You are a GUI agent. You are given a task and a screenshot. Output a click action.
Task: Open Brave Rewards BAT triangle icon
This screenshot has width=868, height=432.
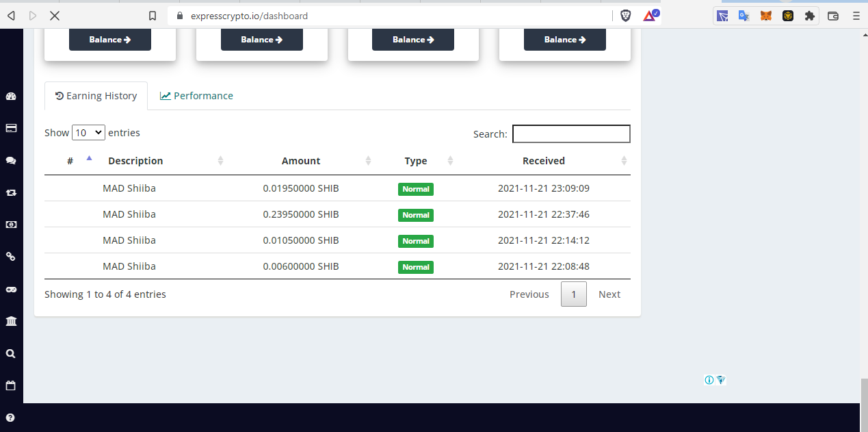click(x=650, y=15)
